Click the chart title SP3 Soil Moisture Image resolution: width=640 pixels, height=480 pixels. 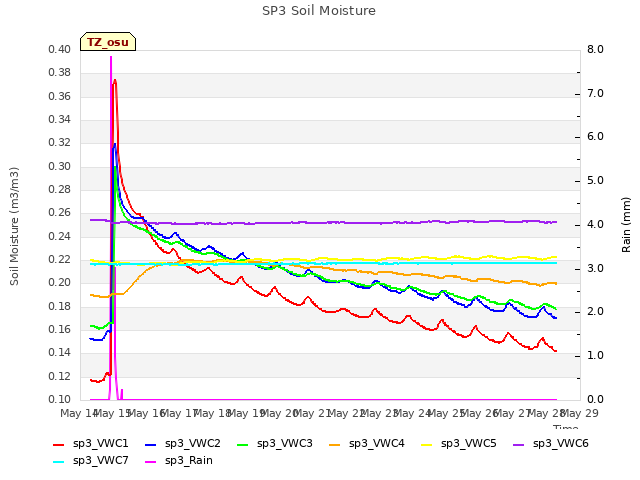[319, 11]
